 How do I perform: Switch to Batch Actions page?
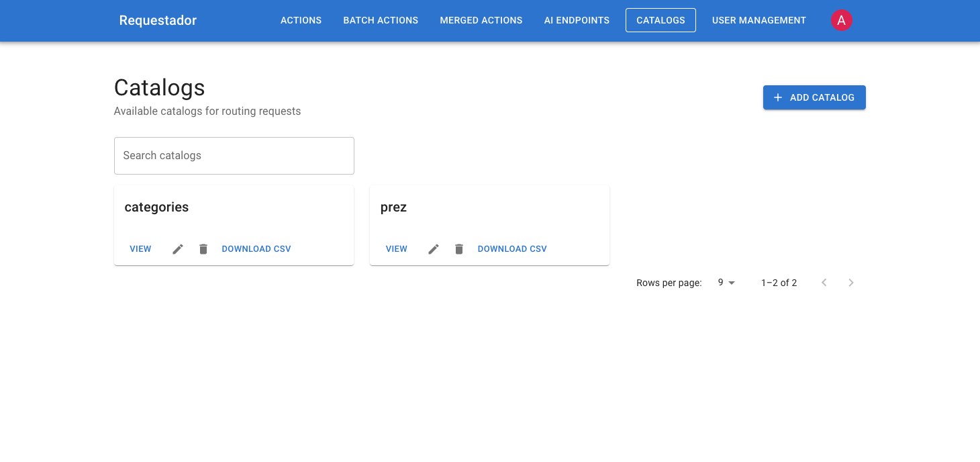point(381,20)
